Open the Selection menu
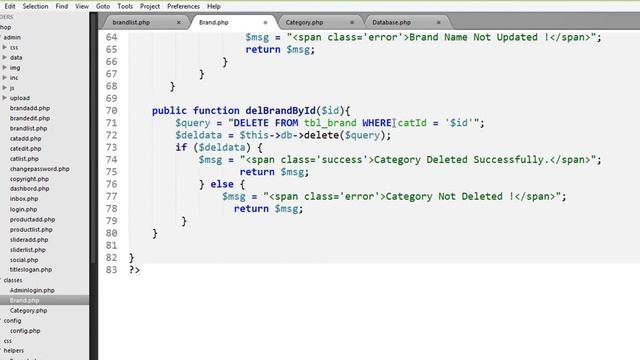The height and width of the screenshot is (360, 640). tap(35, 6)
